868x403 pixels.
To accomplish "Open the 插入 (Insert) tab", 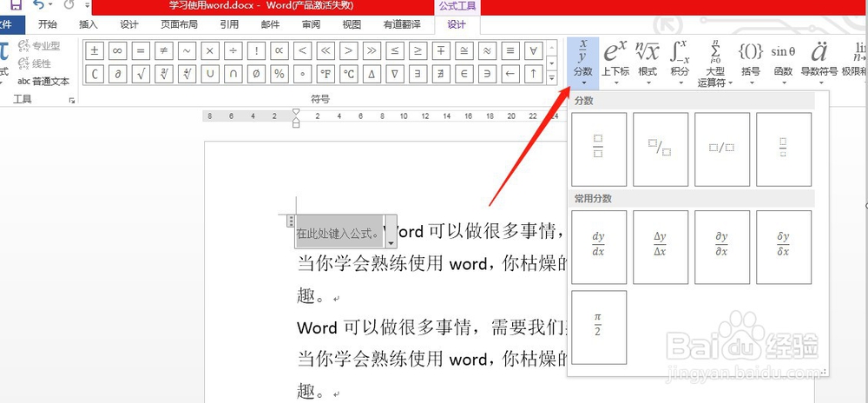I will 88,24.
